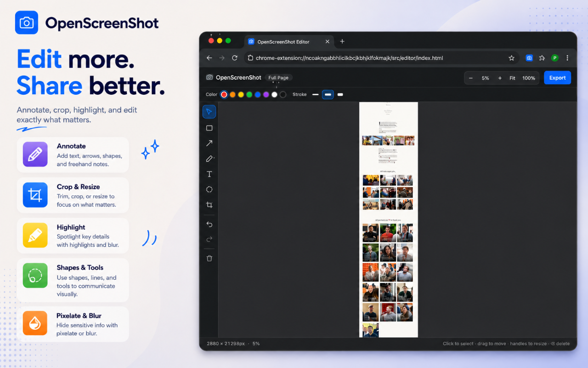588x368 pixels.
Task: Pick the purple color swatch
Action: click(x=266, y=94)
